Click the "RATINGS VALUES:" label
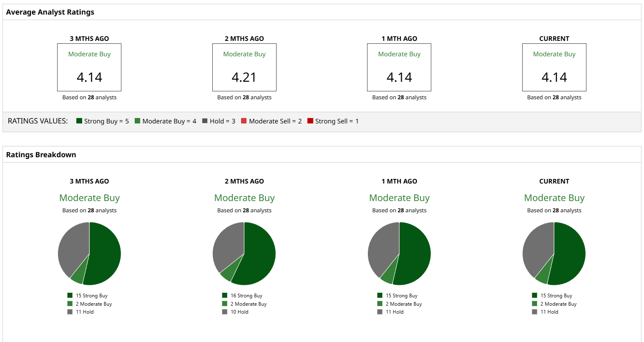This screenshot has height=342, width=644. click(38, 121)
